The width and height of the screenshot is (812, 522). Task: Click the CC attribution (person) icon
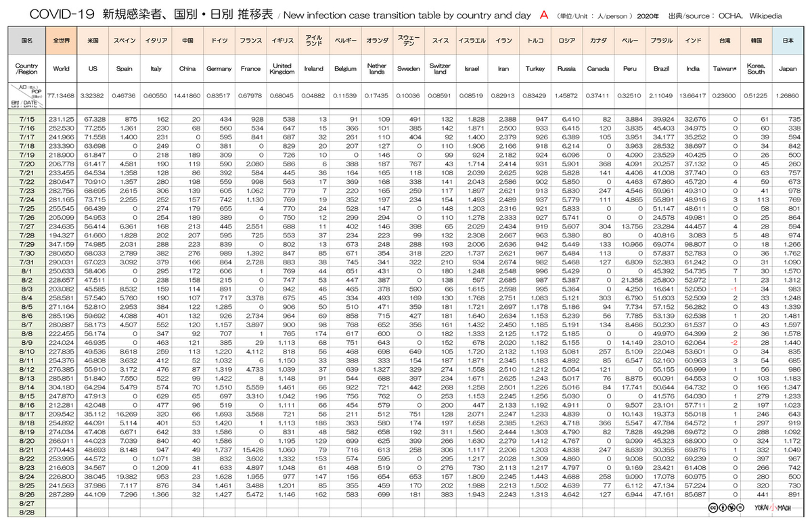click(722, 507)
